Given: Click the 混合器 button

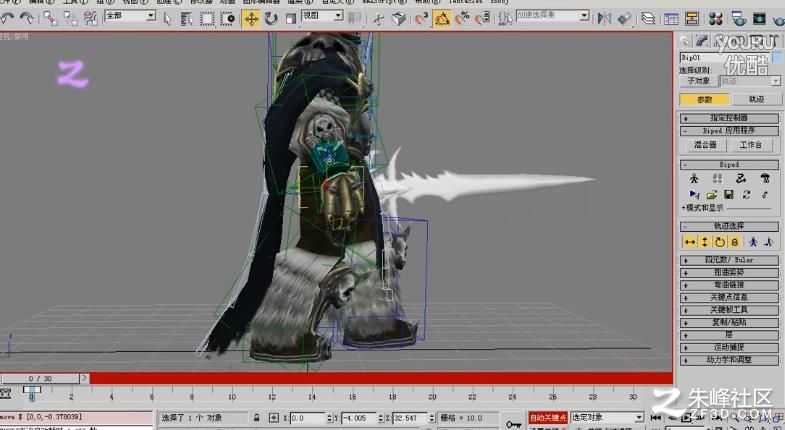Looking at the screenshot, I should point(705,145).
